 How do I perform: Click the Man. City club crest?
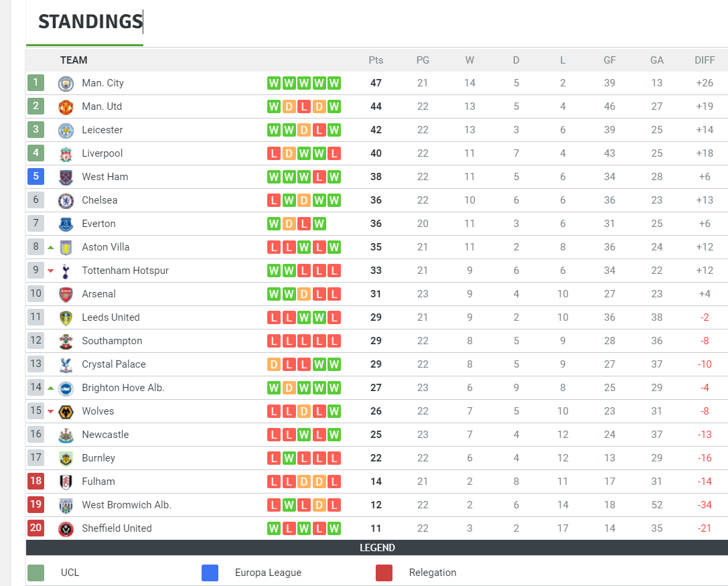[66, 83]
